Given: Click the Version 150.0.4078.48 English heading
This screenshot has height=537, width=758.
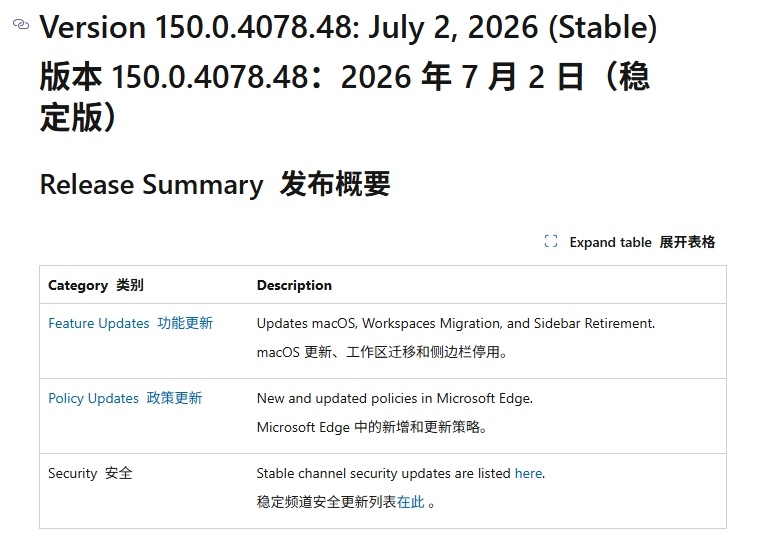Looking at the screenshot, I should (x=348, y=27).
